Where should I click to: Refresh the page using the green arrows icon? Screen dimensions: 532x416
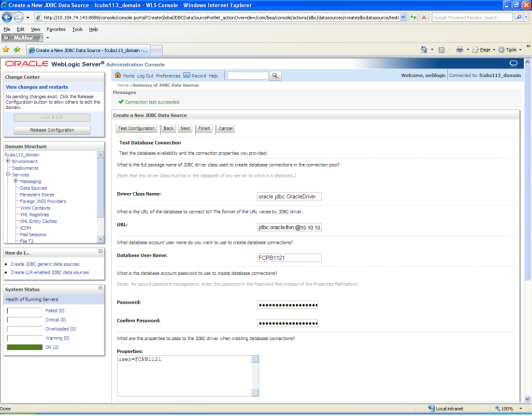(413, 17)
